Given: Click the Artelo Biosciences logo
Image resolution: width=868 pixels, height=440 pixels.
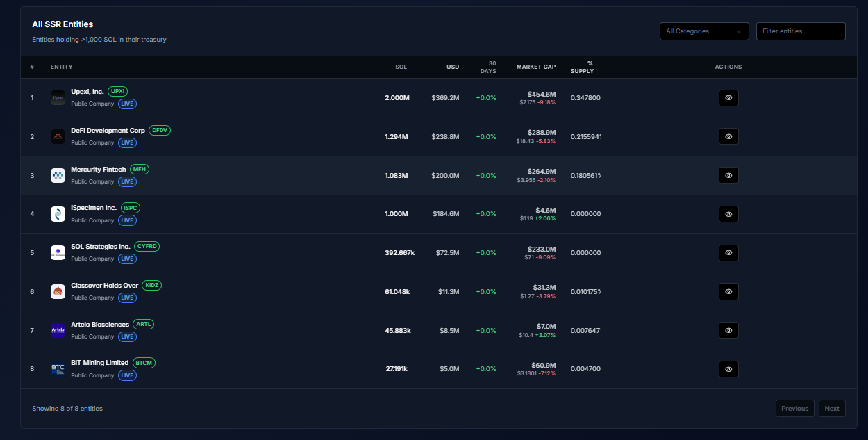Looking at the screenshot, I should pos(58,331).
